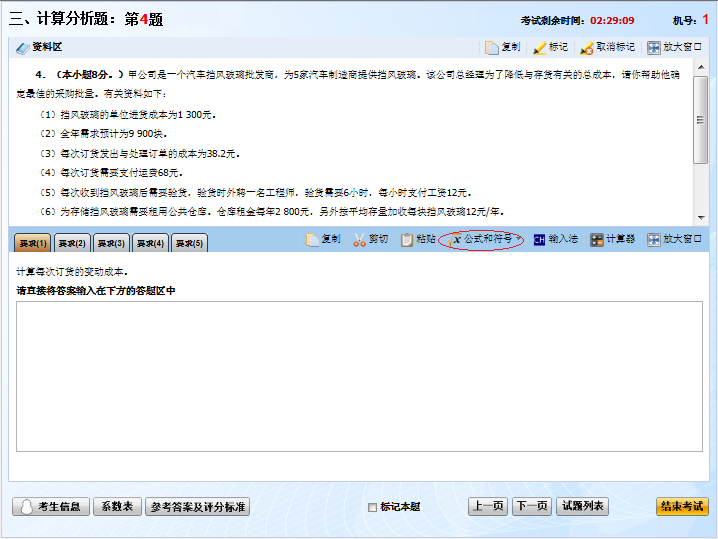Click the 取消标记 icon
The height and width of the screenshot is (539, 718).
pyautogui.click(x=587, y=47)
